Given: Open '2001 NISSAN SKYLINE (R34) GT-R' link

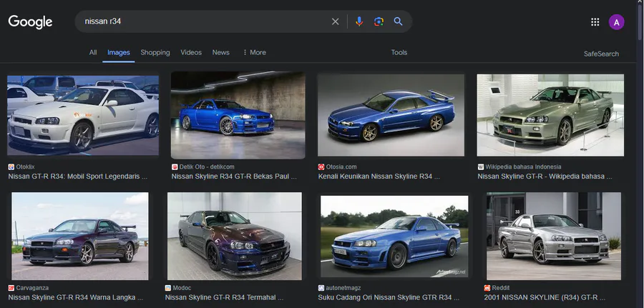Looking at the screenshot, I should pyautogui.click(x=545, y=298).
